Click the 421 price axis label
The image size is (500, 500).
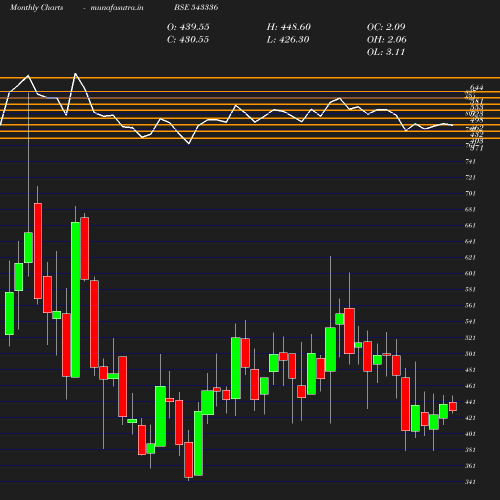[x=470, y=418]
